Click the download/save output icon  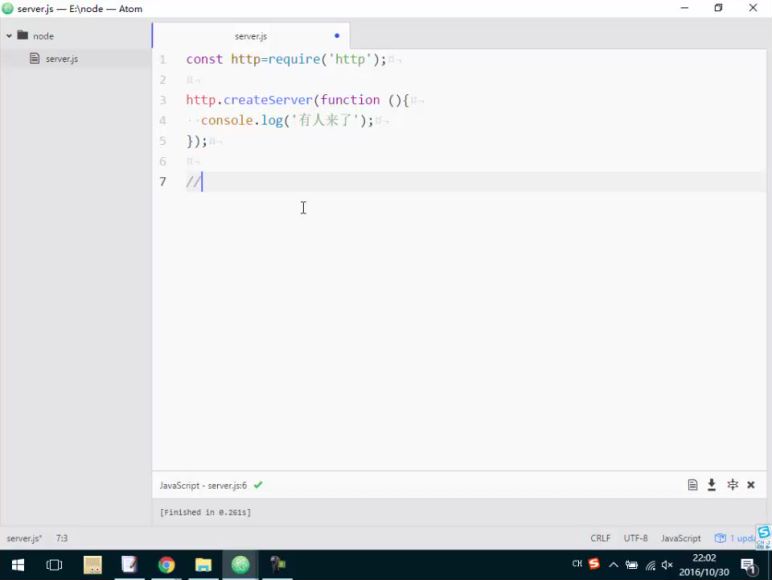[711, 485]
